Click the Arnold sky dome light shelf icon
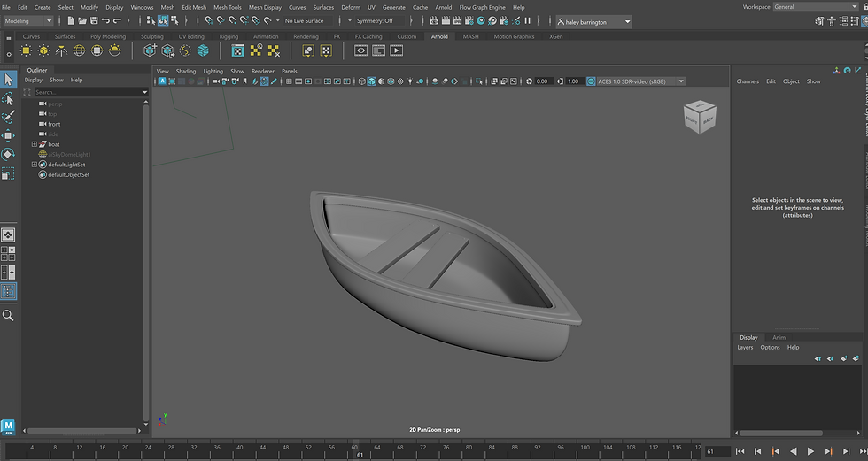Viewport: 868px width, 461px height. point(79,50)
